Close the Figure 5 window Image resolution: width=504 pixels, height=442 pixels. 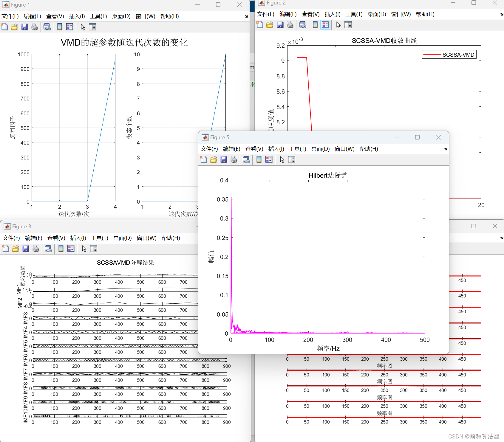point(438,137)
